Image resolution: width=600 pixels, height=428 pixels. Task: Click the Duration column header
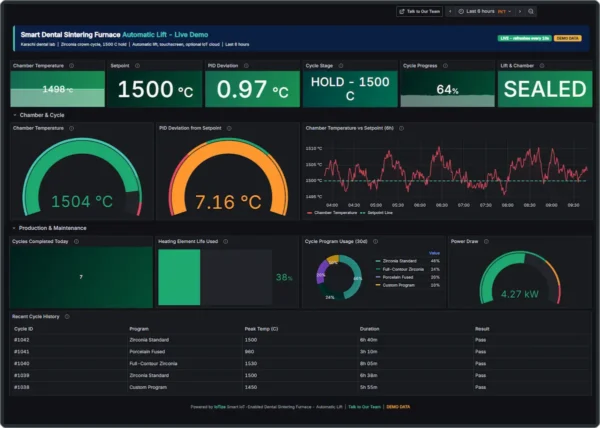(370, 329)
